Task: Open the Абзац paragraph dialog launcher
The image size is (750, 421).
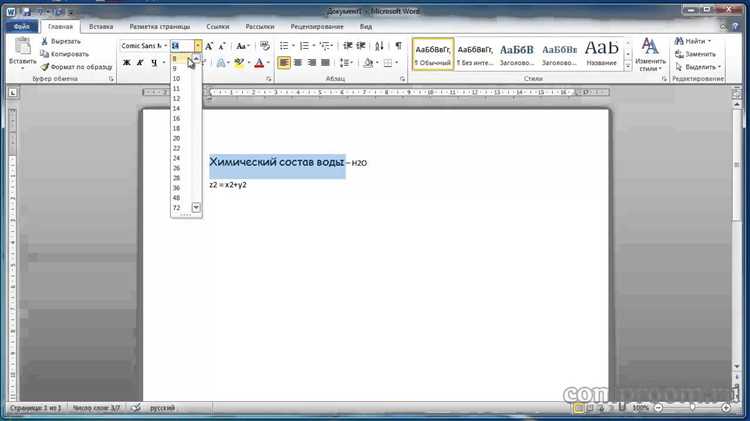Action: (402, 79)
